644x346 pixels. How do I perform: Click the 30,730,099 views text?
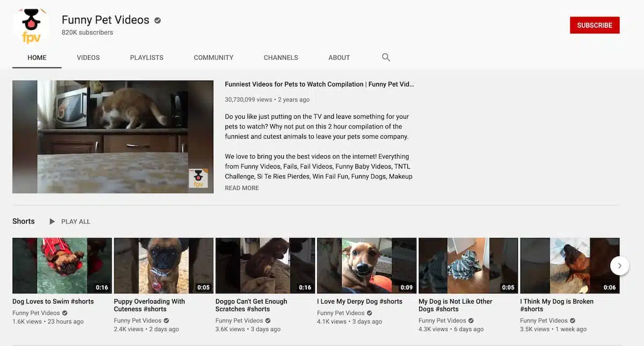[248, 99]
